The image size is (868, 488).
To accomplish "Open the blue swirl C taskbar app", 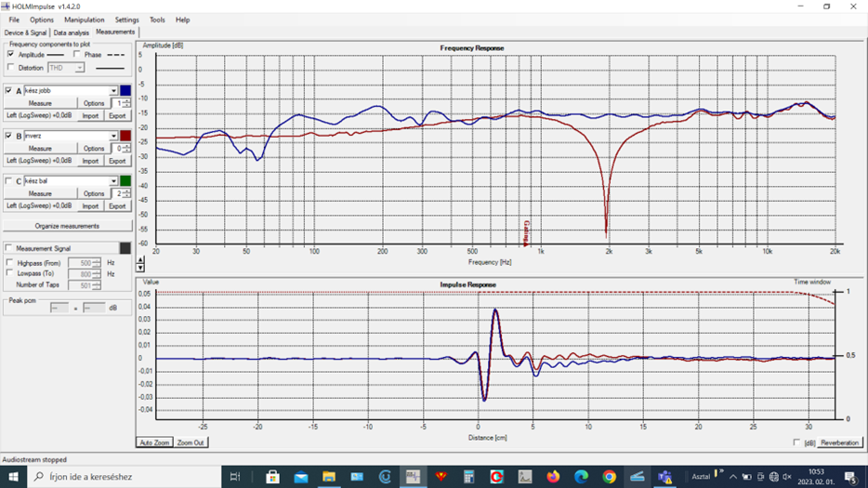I will point(385,476).
